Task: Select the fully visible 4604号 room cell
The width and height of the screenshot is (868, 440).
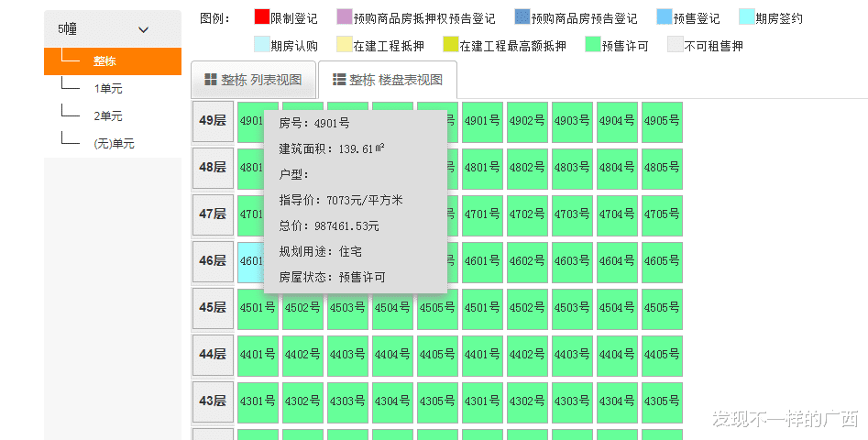Action: pyautogui.click(x=617, y=262)
